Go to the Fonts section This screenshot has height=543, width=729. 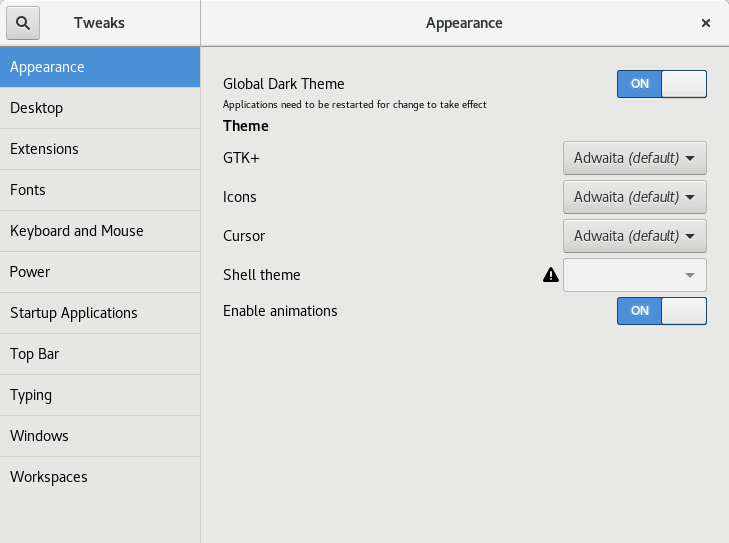tap(100, 190)
